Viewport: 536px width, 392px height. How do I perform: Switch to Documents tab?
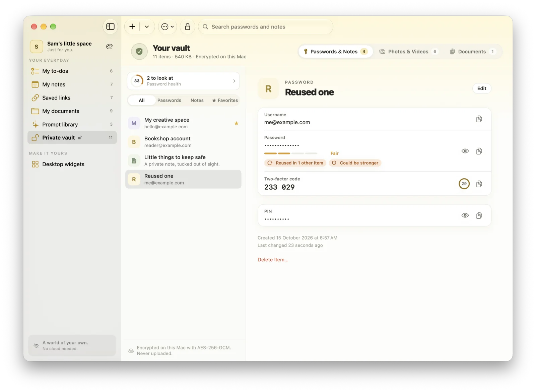pyautogui.click(x=472, y=52)
